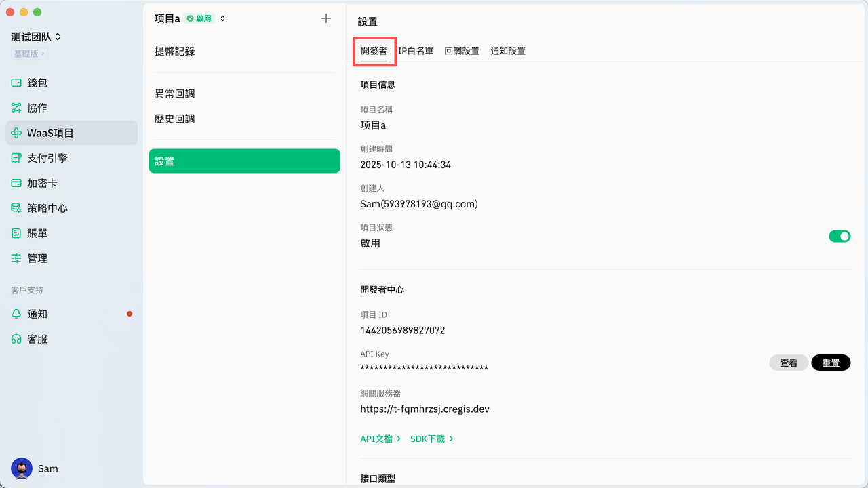868x488 pixels.
Task: Click the 加密卡 card icon
Action: pos(16,183)
